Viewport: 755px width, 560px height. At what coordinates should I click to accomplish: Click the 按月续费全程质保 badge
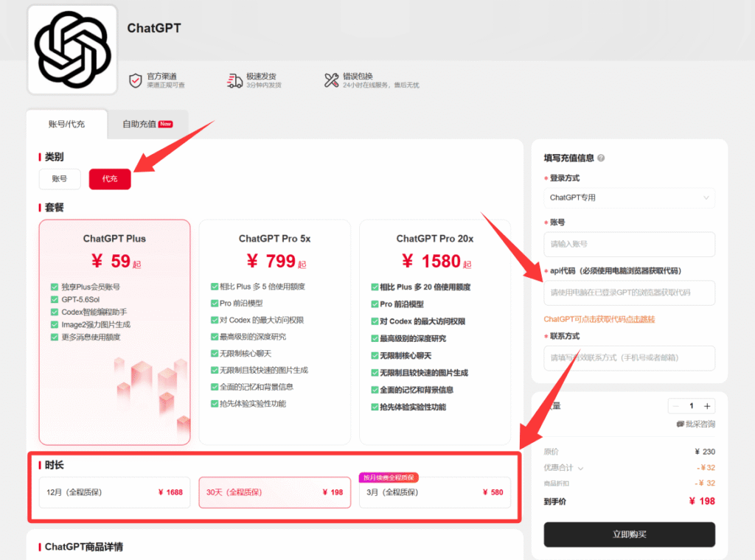pos(389,477)
